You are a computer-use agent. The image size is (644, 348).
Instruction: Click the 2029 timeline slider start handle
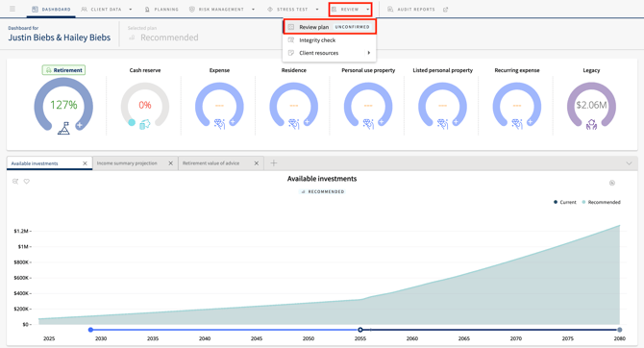point(90,330)
